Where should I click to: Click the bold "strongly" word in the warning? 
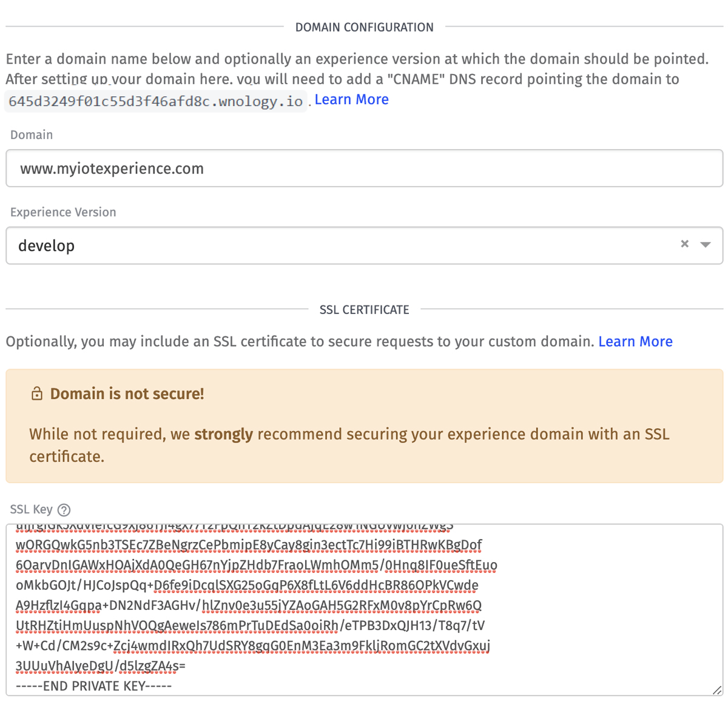click(223, 434)
